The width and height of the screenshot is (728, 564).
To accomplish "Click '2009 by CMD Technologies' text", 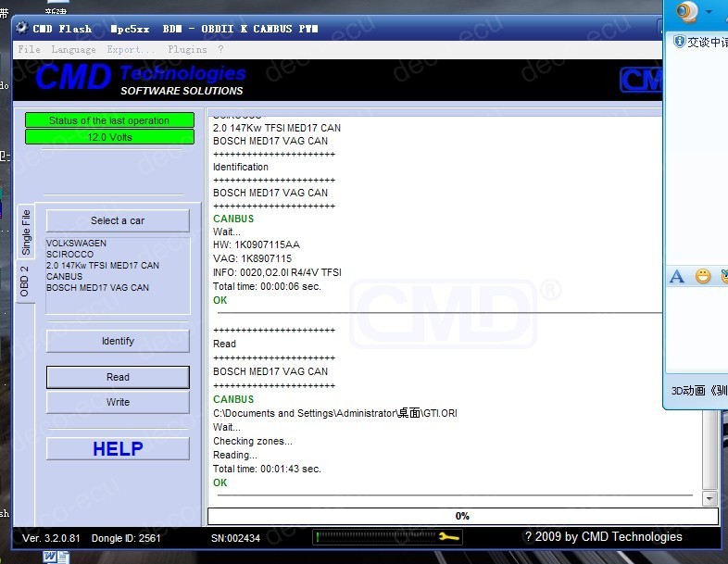I will point(609,536).
